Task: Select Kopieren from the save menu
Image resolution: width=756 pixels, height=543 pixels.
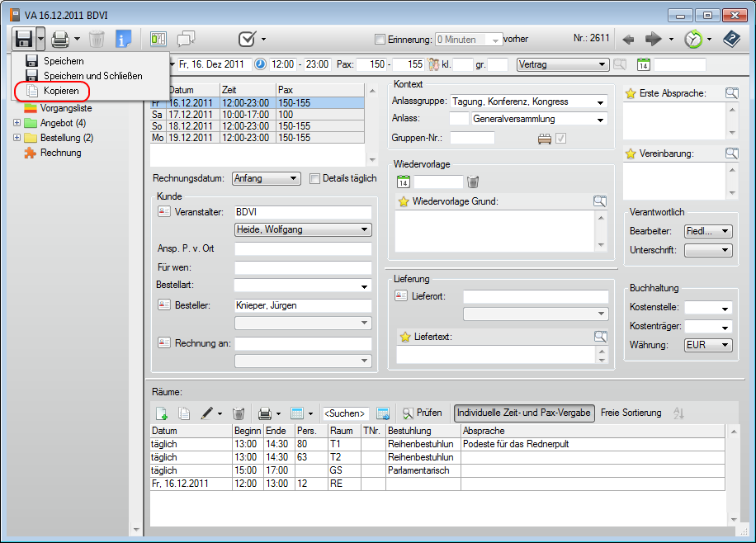Action: click(60, 90)
